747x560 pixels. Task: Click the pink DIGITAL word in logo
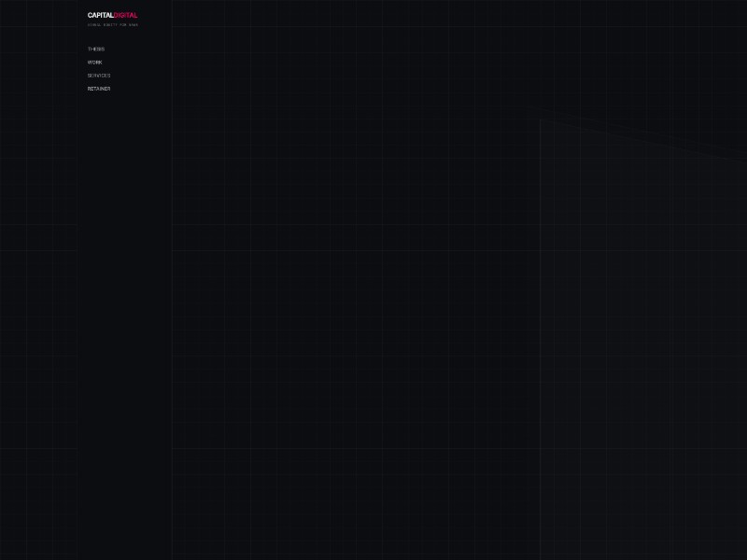[x=126, y=15]
